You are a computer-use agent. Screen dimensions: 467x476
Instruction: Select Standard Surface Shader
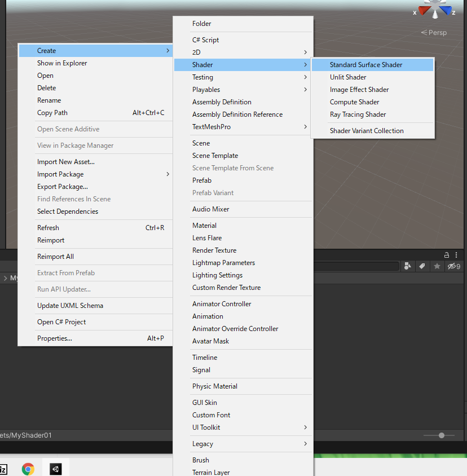click(x=372, y=64)
